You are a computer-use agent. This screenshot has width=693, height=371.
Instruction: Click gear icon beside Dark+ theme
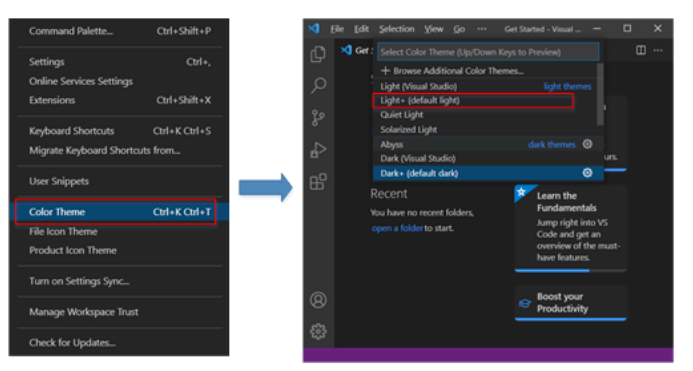click(587, 173)
